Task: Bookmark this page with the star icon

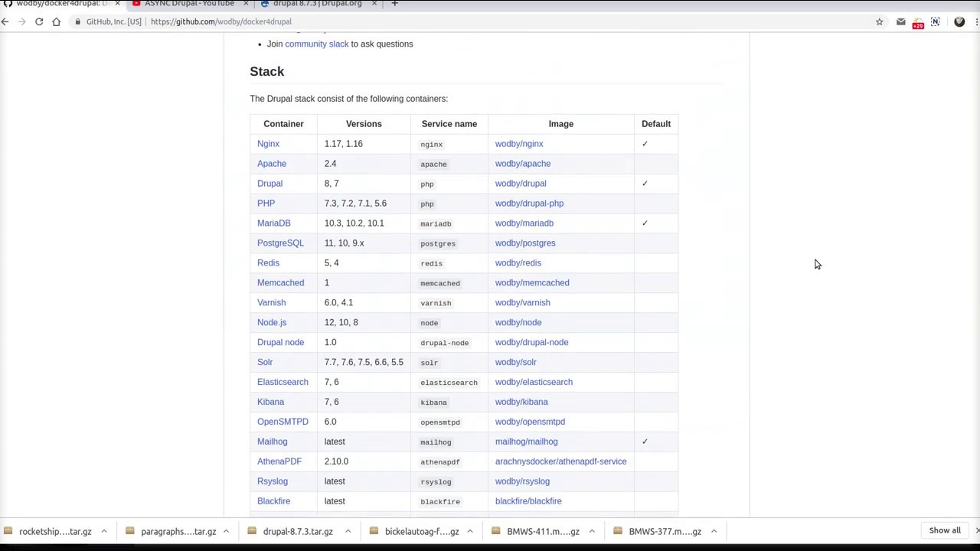Action: point(880,21)
